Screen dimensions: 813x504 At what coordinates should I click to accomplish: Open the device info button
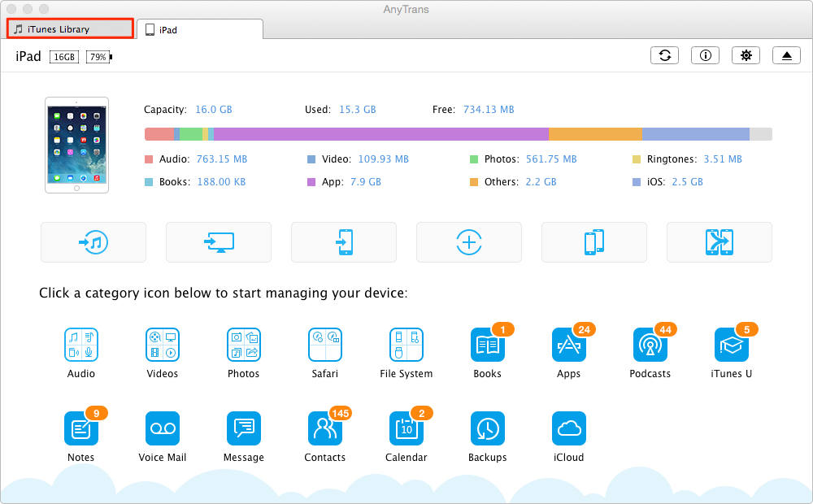pos(705,55)
